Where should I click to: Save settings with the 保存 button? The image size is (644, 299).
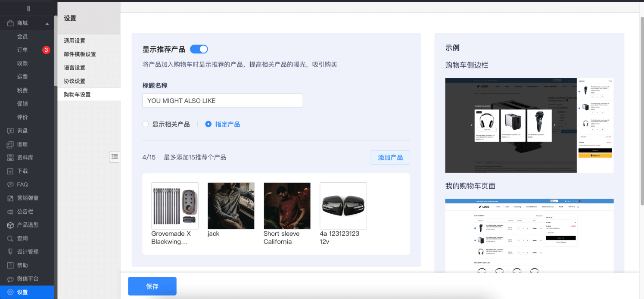tap(152, 286)
